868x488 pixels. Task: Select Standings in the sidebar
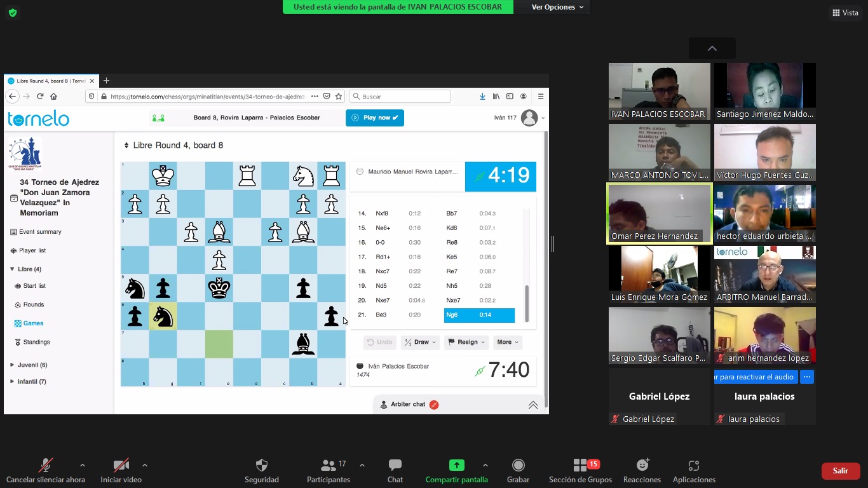36,342
